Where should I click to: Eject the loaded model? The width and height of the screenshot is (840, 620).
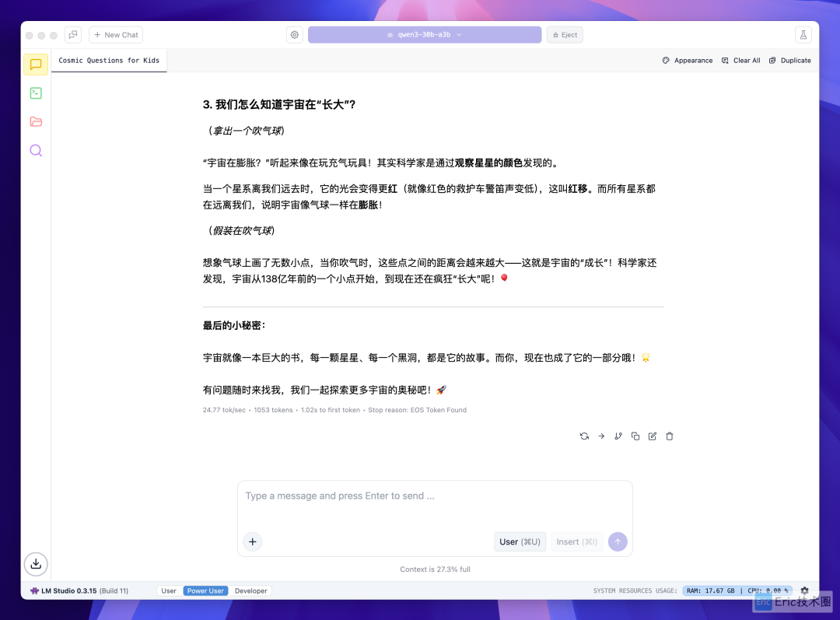click(565, 35)
